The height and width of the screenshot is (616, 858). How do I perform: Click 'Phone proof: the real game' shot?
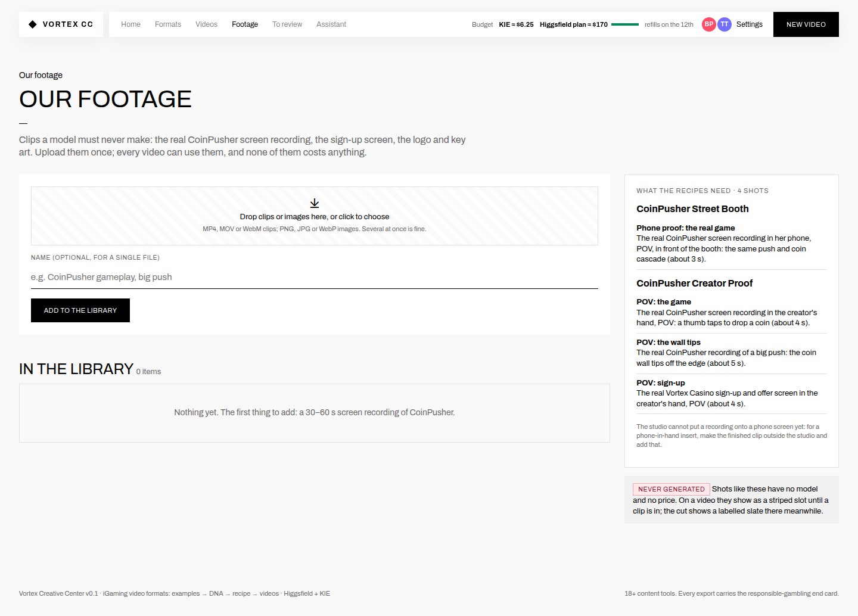point(732,244)
